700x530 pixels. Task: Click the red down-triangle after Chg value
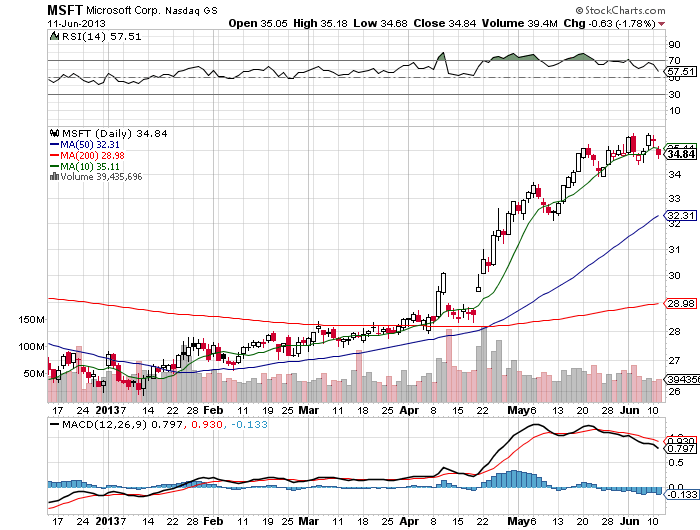pyautogui.click(x=661, y=24)
